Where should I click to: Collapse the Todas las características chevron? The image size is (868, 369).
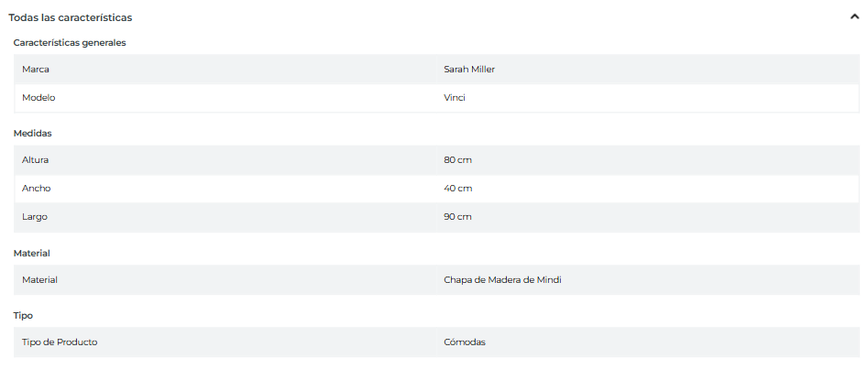(x=854, y=16)
